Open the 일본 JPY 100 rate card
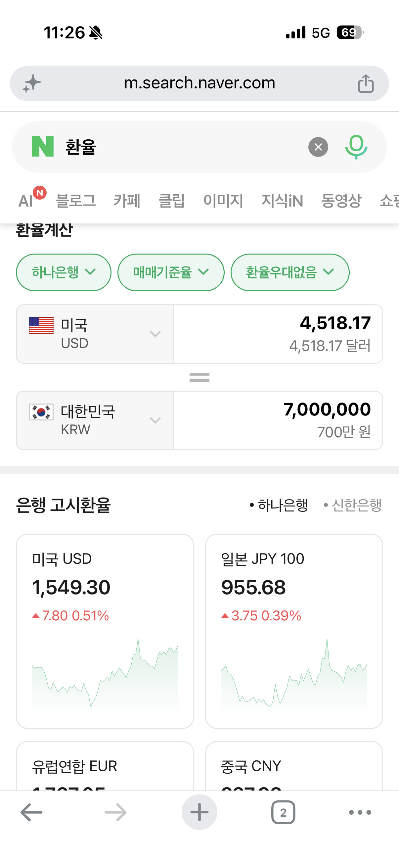This screenshot has width=399, height=868. coord(294,631)
